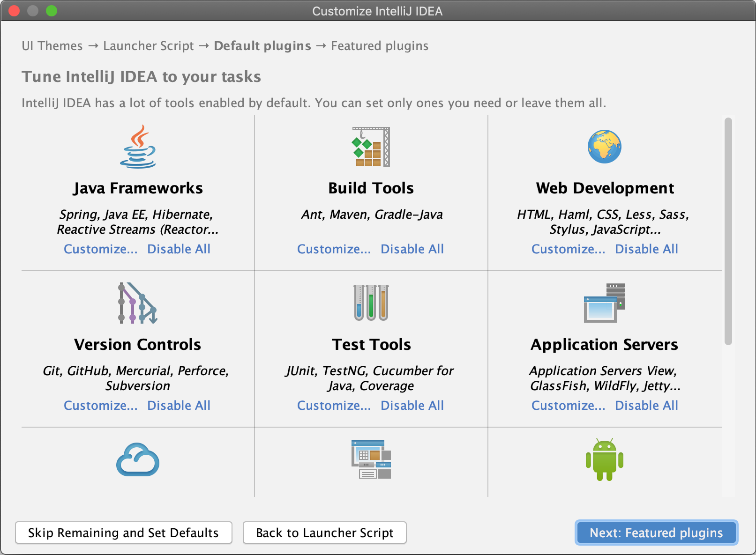Go to the UI Themes step
756x555 pixels.
click(52, 45)
